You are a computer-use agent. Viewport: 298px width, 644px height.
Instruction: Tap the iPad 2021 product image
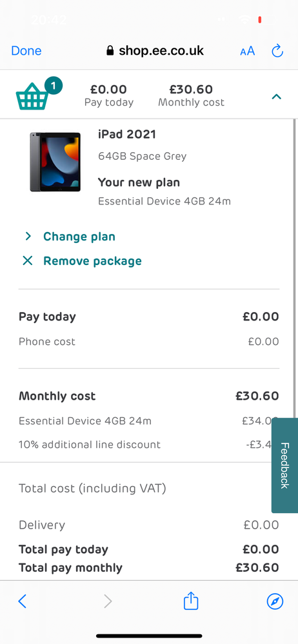[55, 161]
